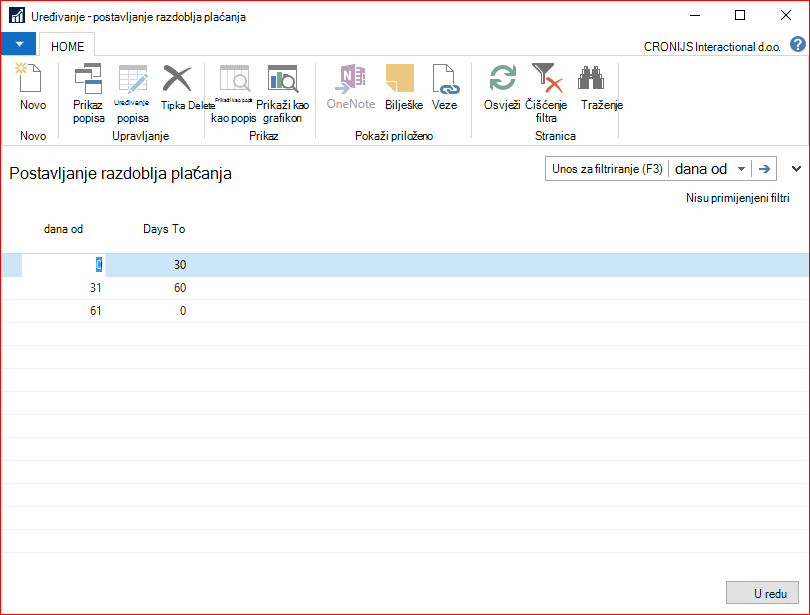Open Prikaz popisa view list icon
The image size is (810, 615).
pos(88,78)
